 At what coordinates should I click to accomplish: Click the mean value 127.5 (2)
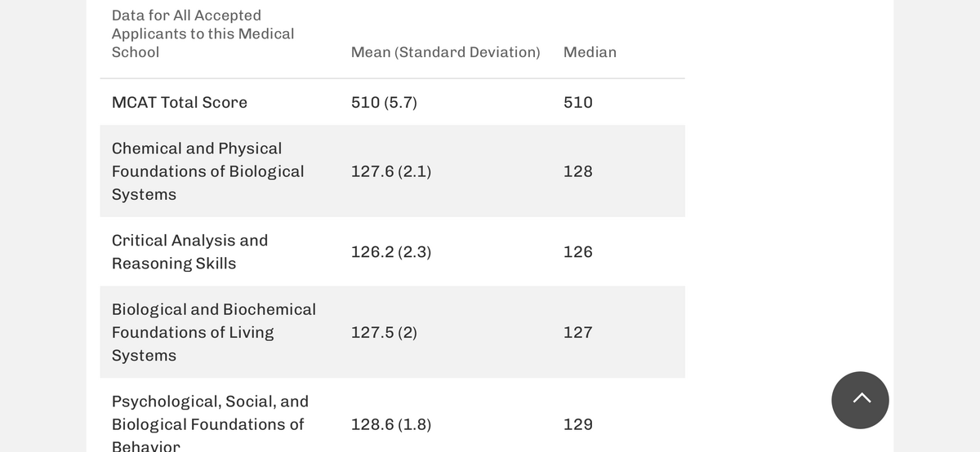point(384,332)
